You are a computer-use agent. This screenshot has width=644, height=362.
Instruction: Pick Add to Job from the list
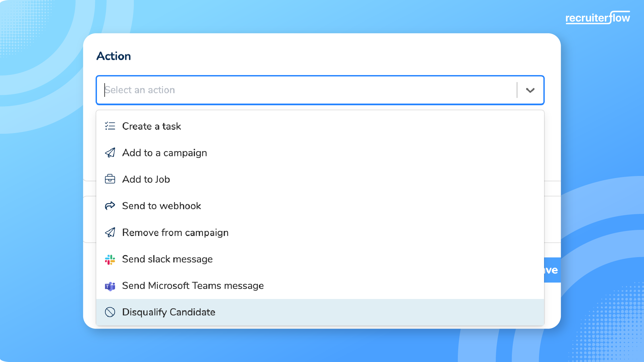pyautogui.click(x=146, y=179)
